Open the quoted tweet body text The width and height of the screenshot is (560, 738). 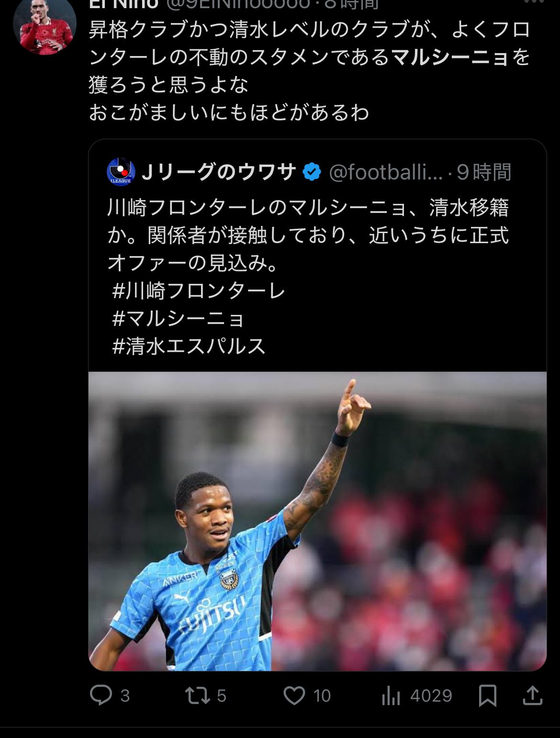pos(308,235)
